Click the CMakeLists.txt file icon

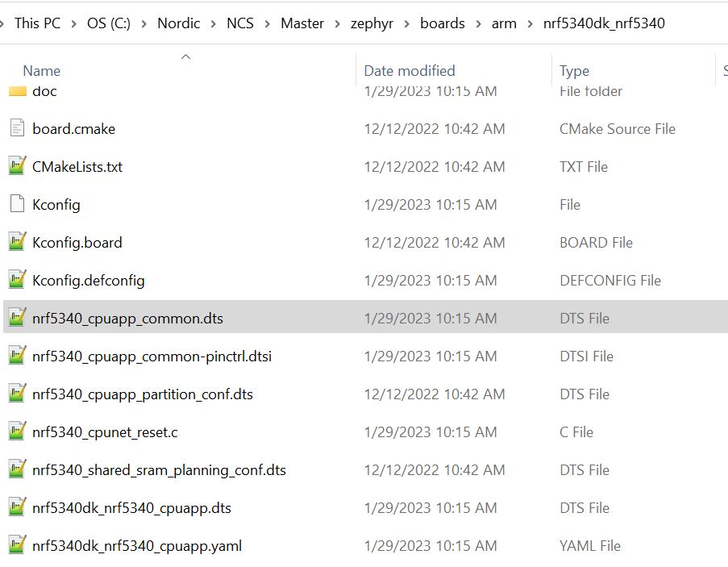pos(18,167)
